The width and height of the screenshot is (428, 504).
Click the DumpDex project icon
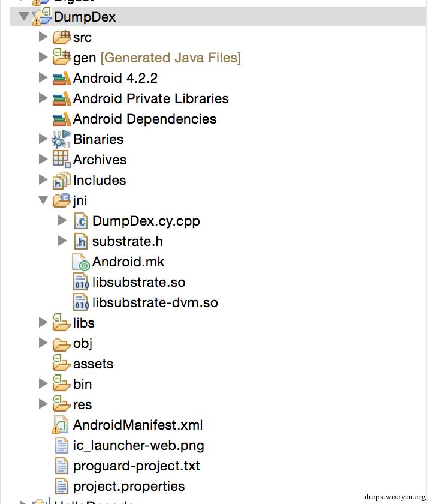(x=41, y=17)
